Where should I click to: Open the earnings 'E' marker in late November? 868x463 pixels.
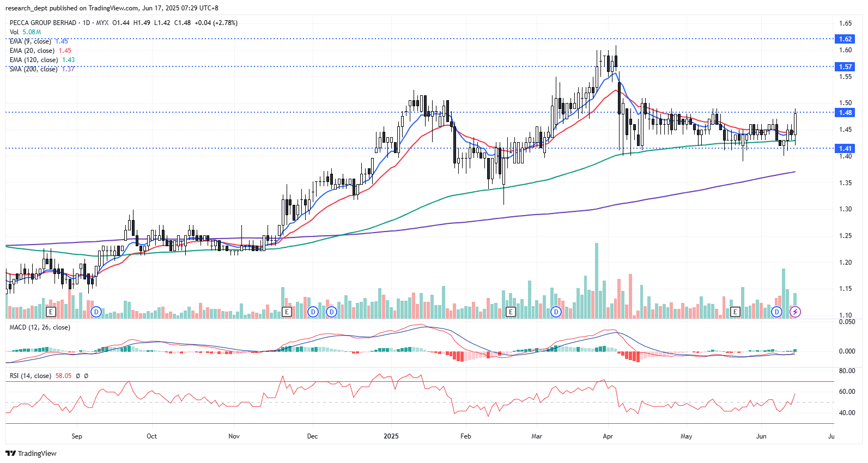(x=287, y=312)
